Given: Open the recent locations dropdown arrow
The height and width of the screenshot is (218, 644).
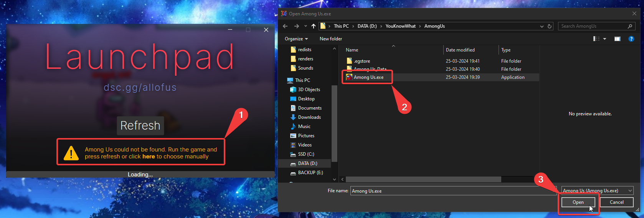Looking at the screenshot, I should pos(305,26).
